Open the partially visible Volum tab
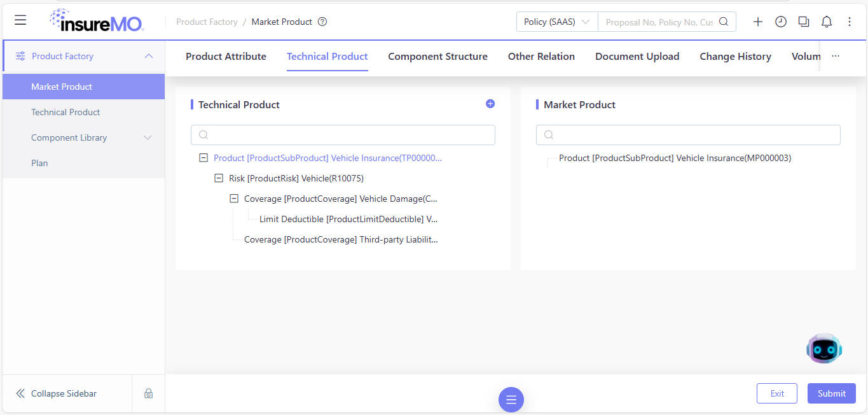 tap(806, 56)
